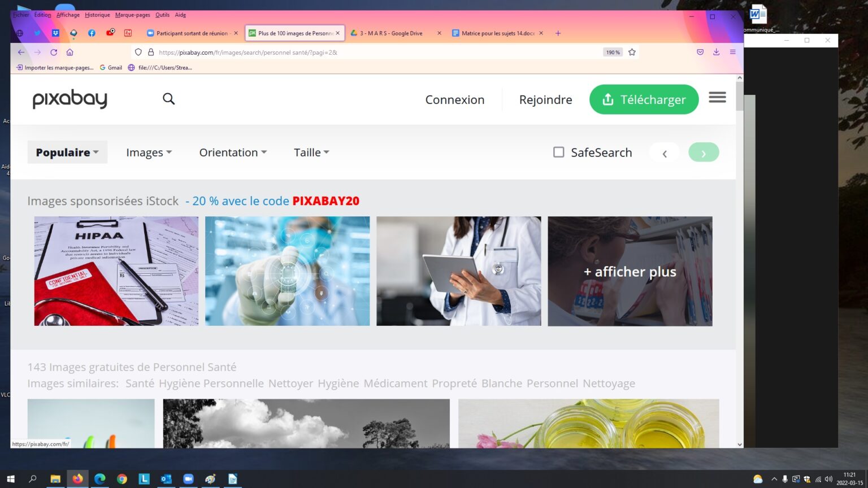Enable the SafeSearch checkbox

click(x=558, y=152)
